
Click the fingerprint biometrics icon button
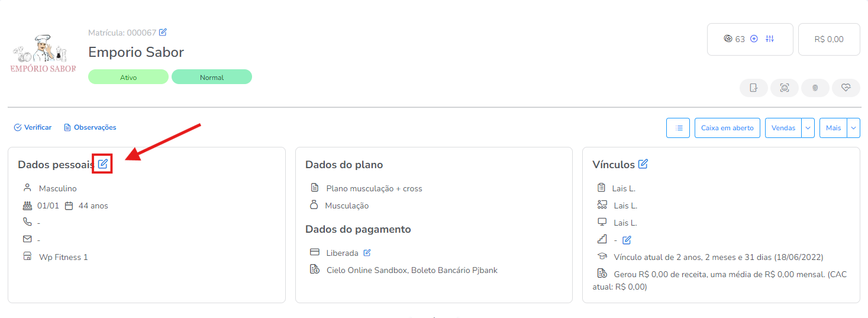[815, 88]
